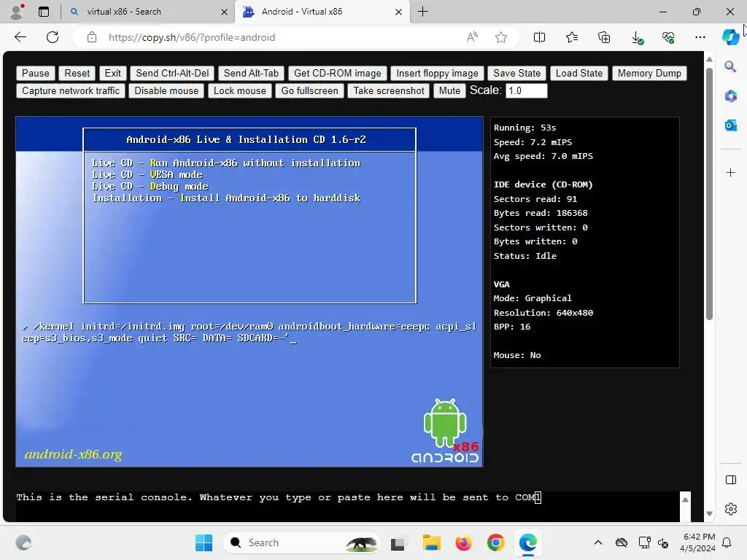747x560 pixels.
Task: Open notifications bell in tray
Action: click(727, 542)
